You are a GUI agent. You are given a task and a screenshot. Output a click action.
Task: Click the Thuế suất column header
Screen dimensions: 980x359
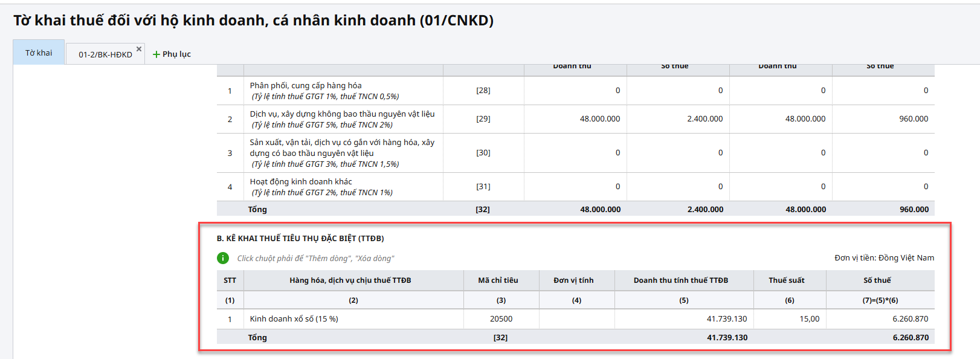click(x=786, y=280)
